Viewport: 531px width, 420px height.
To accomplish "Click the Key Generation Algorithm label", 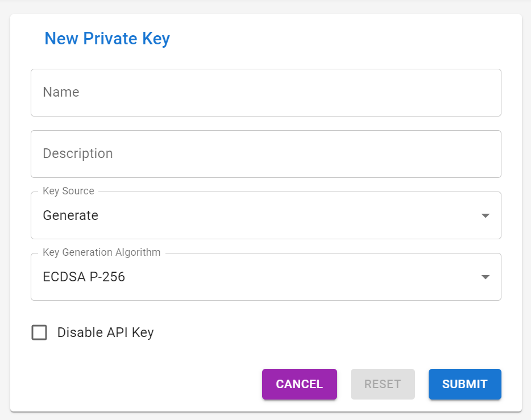I will [101, 252].
